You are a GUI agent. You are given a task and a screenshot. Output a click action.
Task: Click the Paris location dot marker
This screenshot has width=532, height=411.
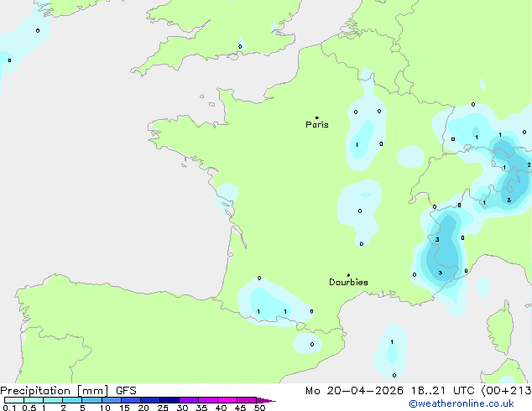click(x=317, y=117)
